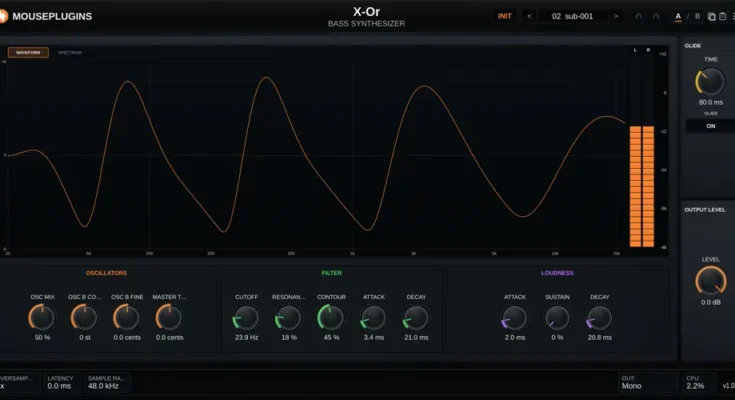Click the filter Resonance knob

click(x=288, y=317)
